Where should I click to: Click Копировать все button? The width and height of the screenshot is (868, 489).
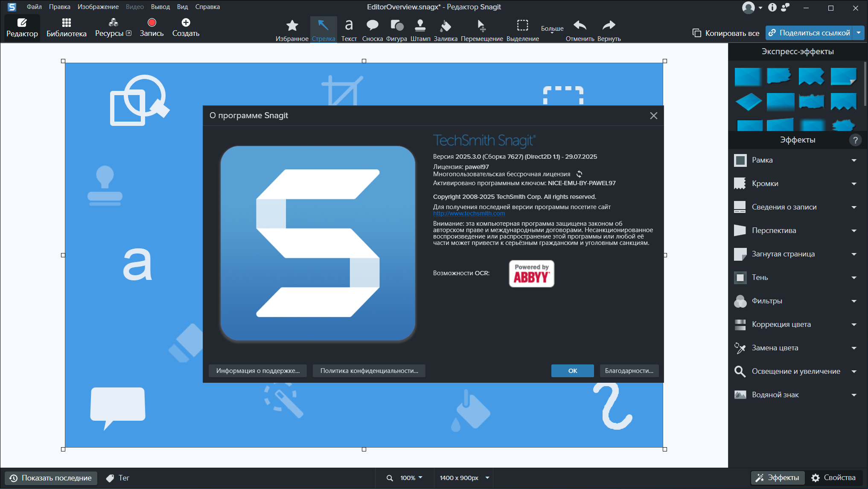(726, 33)
